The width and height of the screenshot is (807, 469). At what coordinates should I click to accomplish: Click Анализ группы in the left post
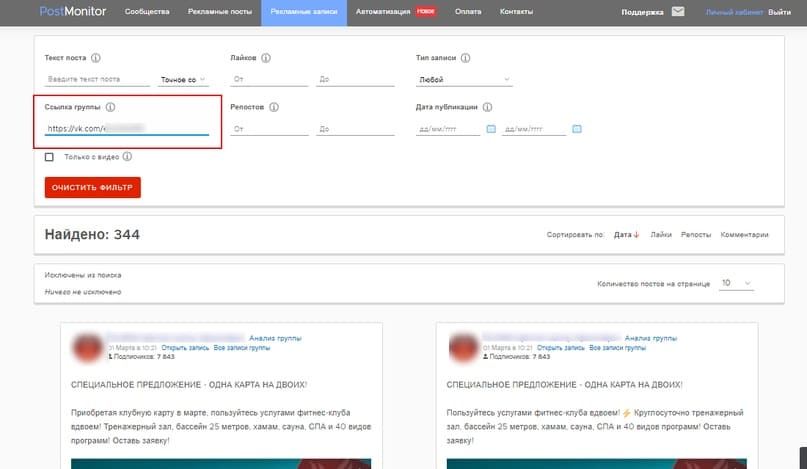275,338
